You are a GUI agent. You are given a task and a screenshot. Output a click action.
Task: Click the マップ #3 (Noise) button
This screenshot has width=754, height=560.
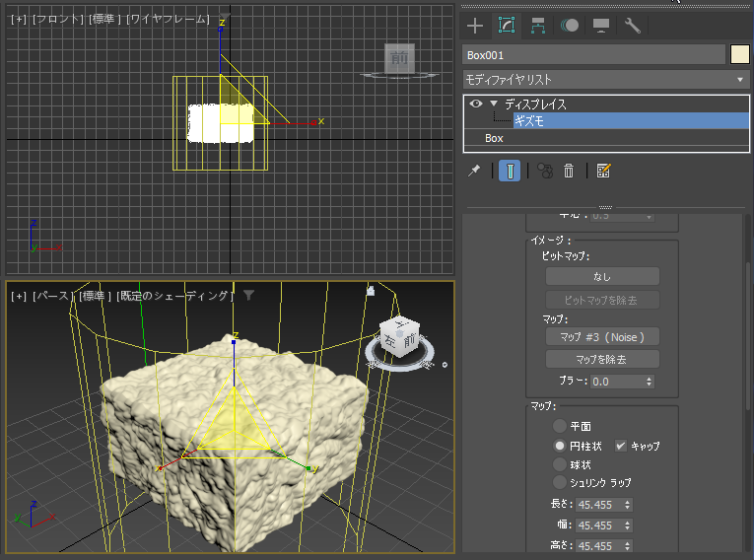click(602, 337)
